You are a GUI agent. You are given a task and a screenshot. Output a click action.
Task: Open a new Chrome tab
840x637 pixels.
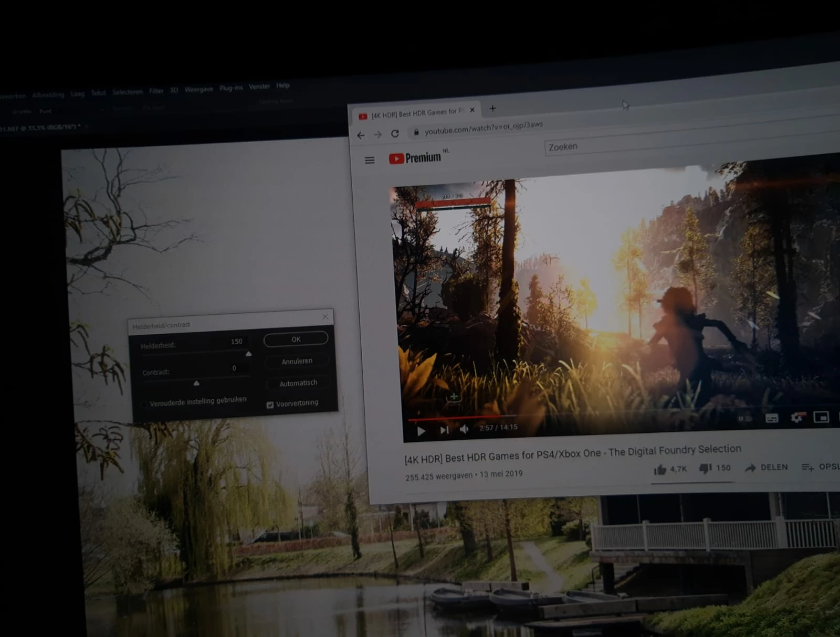click(x=492, y=109)
